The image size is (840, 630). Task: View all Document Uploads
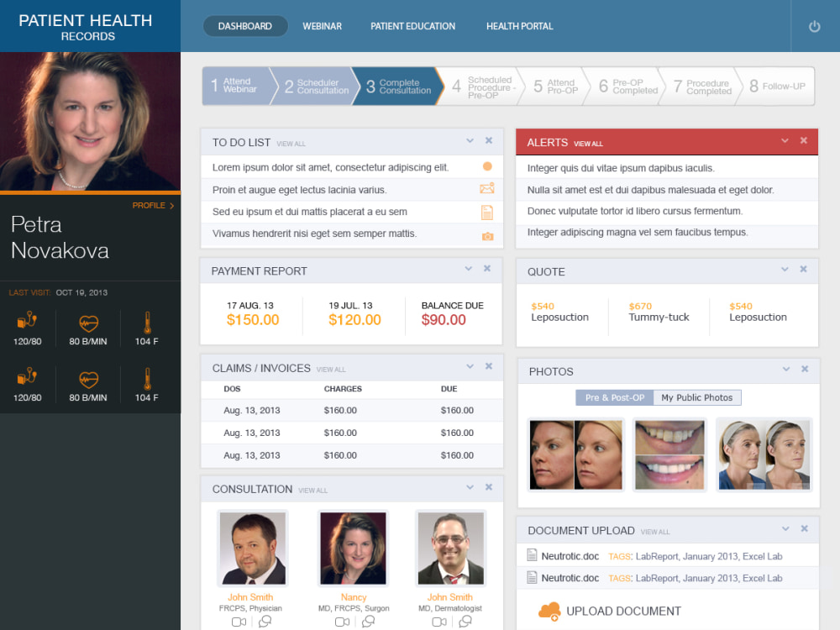click(x=655, y=532)
